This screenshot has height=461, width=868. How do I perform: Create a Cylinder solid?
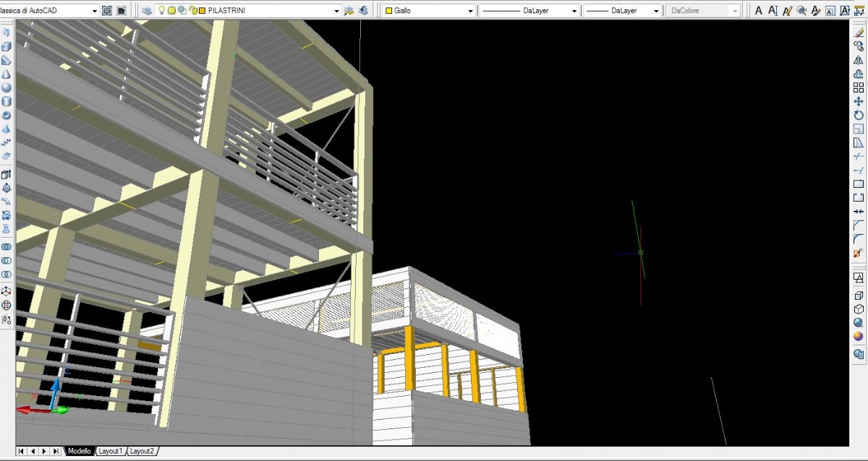click(x=7, y=101)
